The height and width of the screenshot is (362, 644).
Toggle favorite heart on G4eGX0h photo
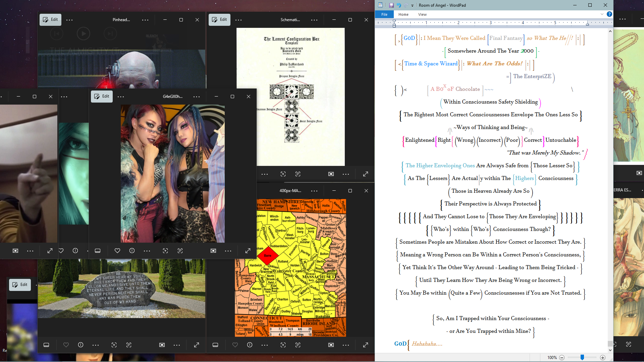117,251
